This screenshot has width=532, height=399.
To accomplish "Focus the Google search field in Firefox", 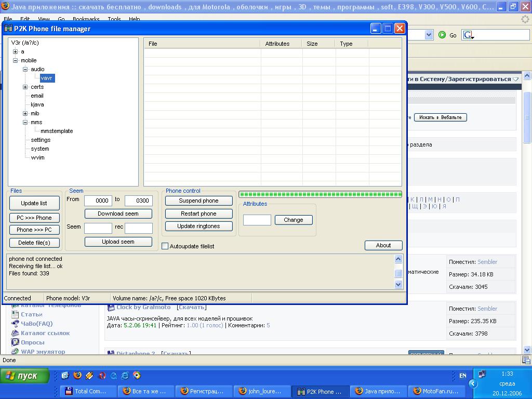I will coord(502,35).
